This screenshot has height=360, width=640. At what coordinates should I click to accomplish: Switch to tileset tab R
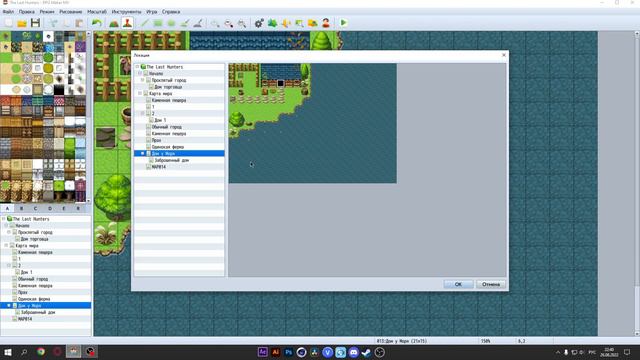[78, 208]
